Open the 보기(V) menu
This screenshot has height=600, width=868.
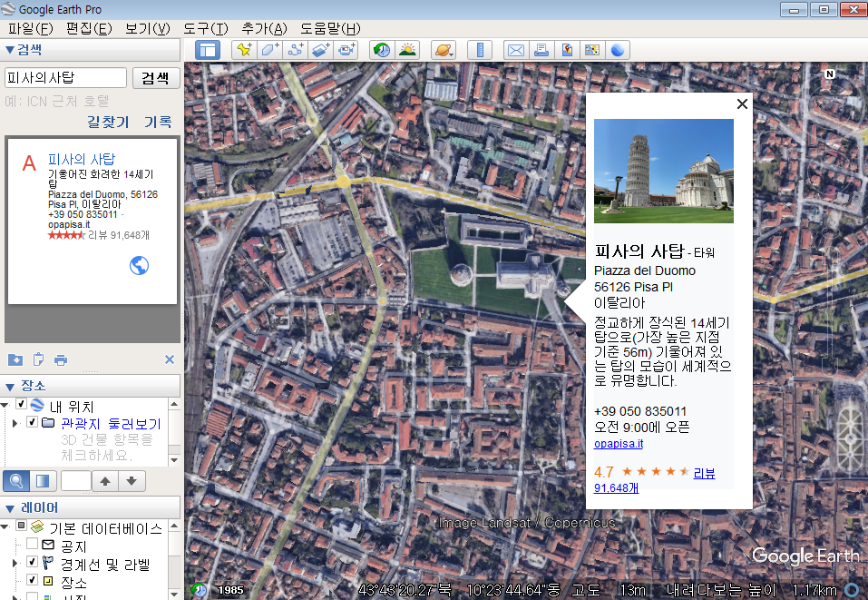147,28
